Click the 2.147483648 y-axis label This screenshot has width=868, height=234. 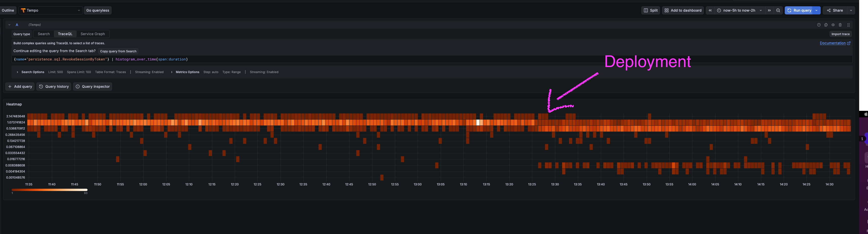(x=15, y=116)
